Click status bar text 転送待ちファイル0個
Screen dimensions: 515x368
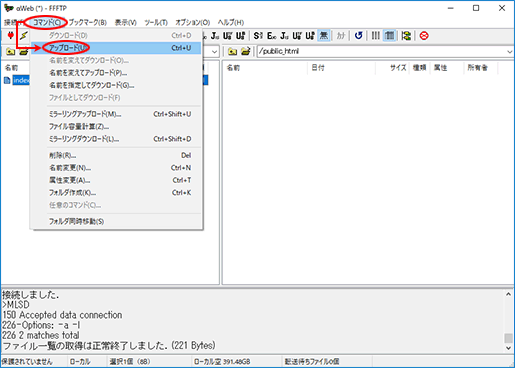pyautogui.click(x=312, y=362)
